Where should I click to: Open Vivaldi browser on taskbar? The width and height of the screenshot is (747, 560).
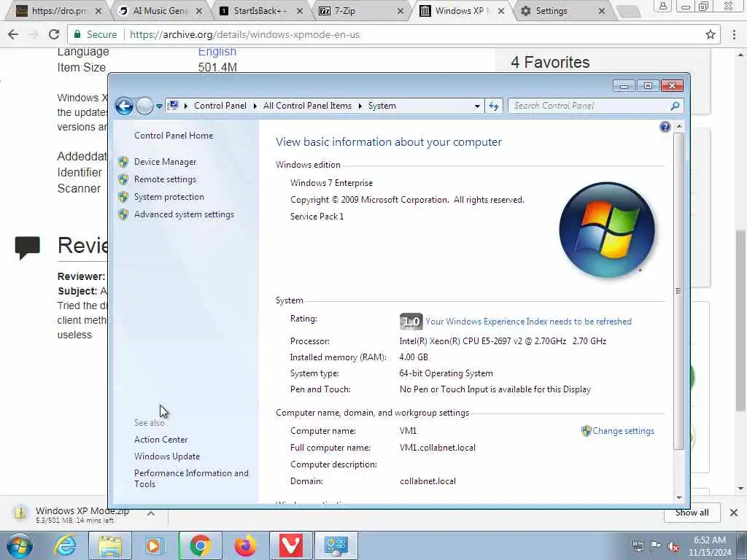(x=290, y=545)
